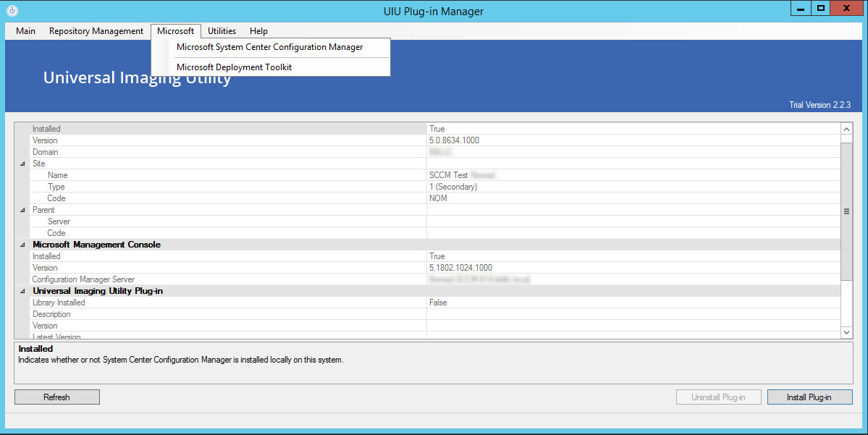Select the Domain property row

434,152
